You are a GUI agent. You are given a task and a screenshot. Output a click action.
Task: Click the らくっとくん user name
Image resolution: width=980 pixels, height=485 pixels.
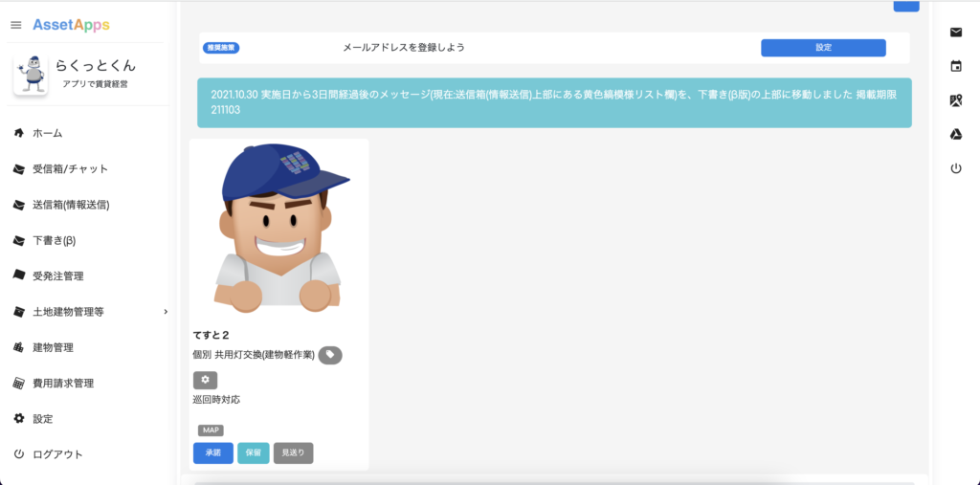(x=96, y=66)
